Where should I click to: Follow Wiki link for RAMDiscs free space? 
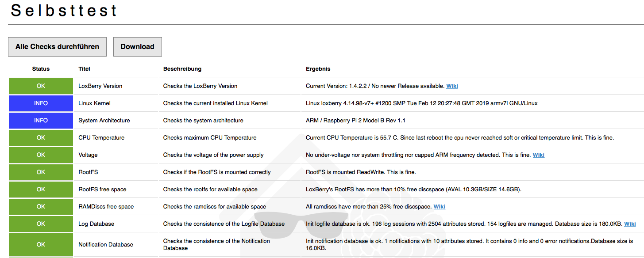(x=439, y=207)
